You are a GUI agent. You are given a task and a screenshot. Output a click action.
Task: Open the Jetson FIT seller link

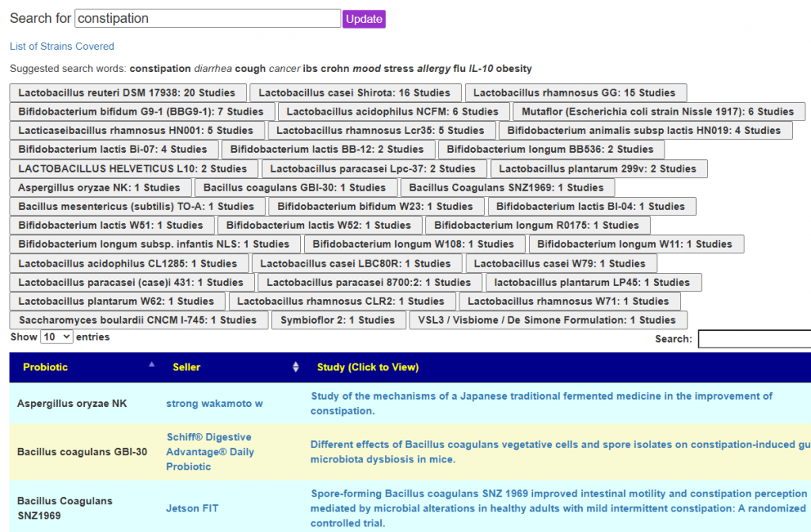point(192,509)
